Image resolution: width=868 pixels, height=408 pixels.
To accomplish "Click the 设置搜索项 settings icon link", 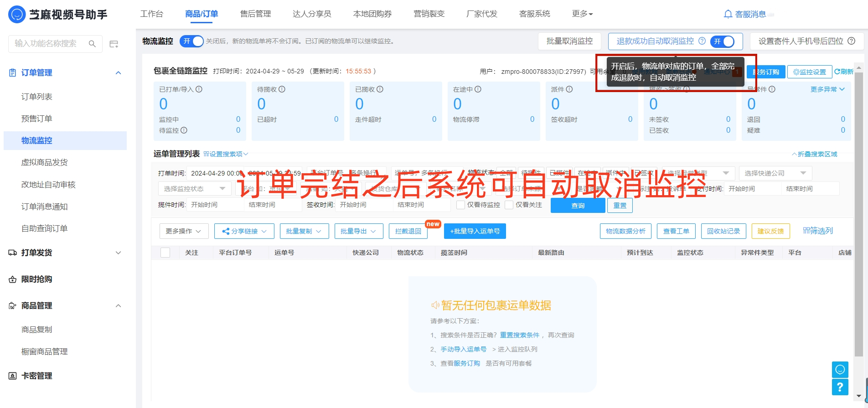I will click(x=226, y=154).
